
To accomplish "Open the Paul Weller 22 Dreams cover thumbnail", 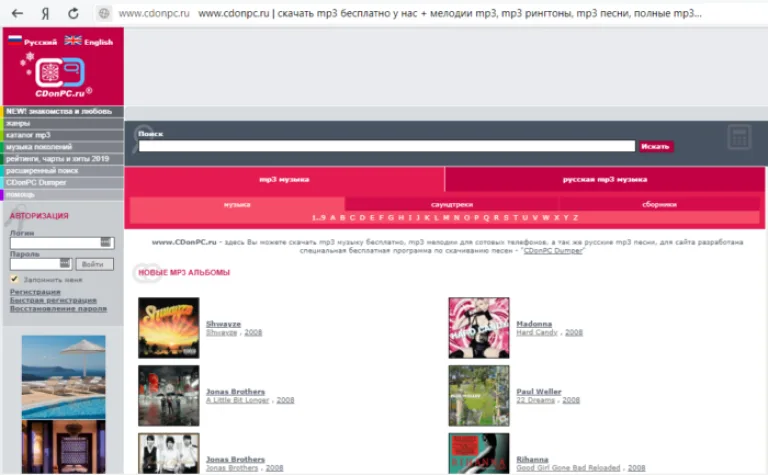I will [479, 395].
